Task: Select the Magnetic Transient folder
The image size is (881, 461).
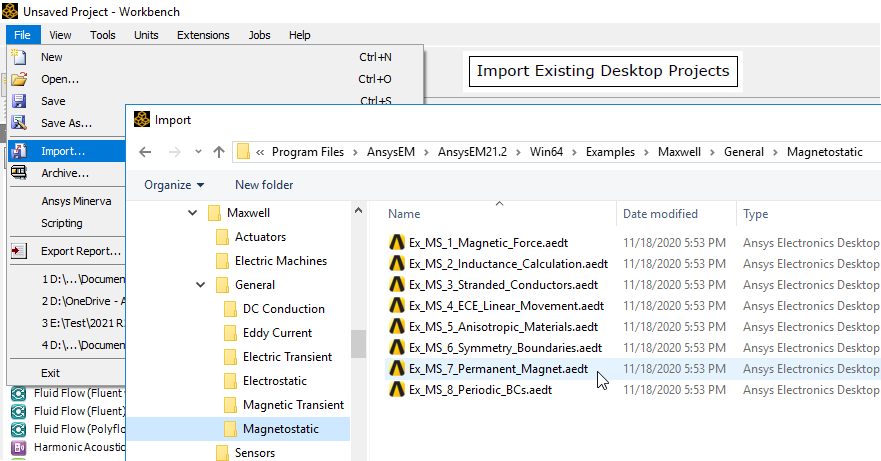Action: tap(293, 405)
